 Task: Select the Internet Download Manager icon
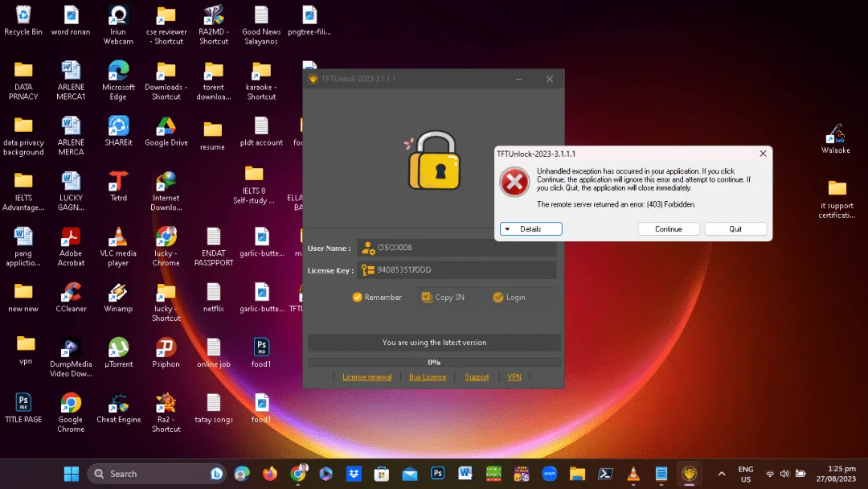click(166, 191)
